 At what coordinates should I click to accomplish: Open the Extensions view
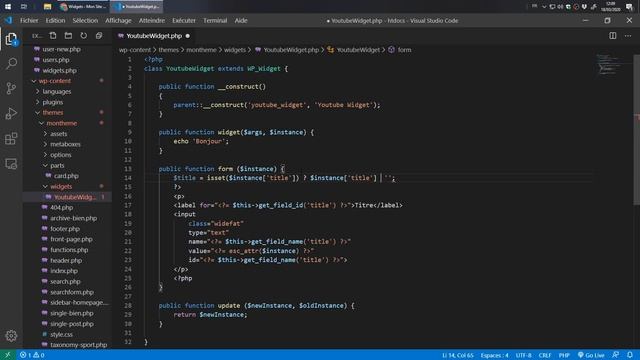[11, 139]
